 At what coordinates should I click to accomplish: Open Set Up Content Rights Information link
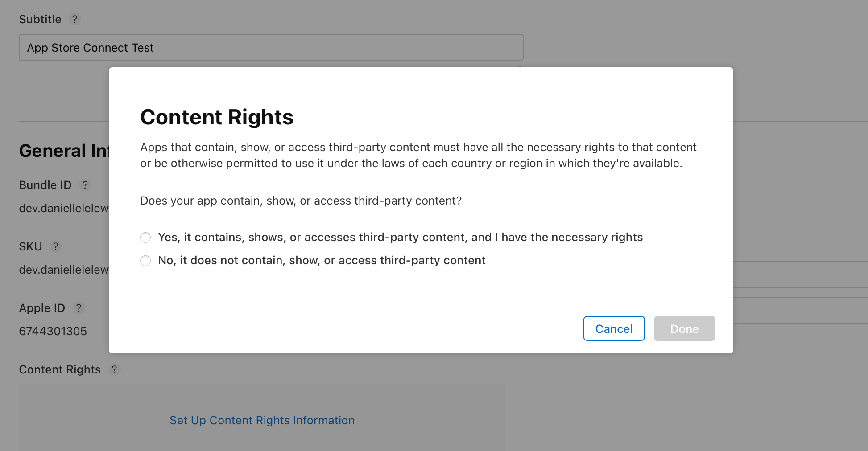[x=262, y=420]
